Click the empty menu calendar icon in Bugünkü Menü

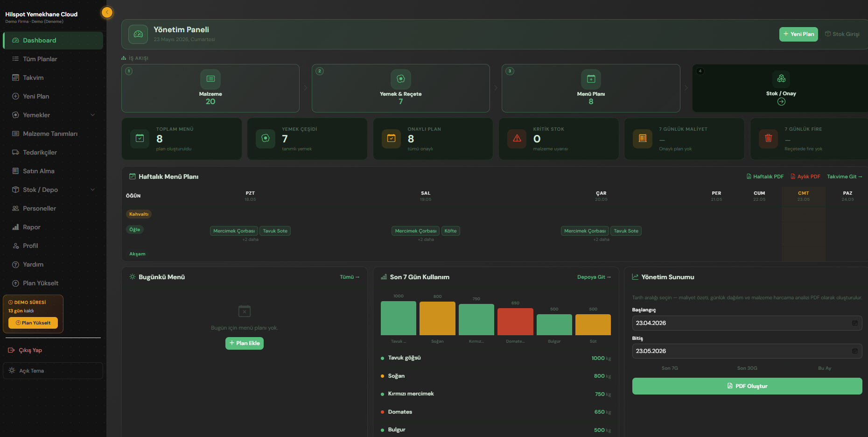pos(245,311)
